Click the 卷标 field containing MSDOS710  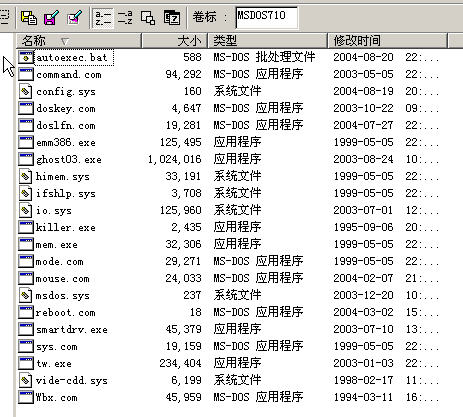point(267,17)
